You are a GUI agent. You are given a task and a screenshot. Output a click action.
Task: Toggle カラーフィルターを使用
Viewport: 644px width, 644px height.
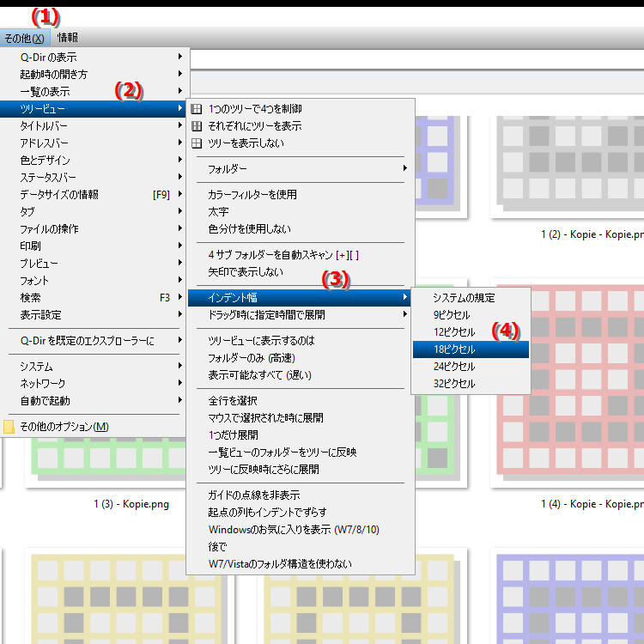point(301,194)
